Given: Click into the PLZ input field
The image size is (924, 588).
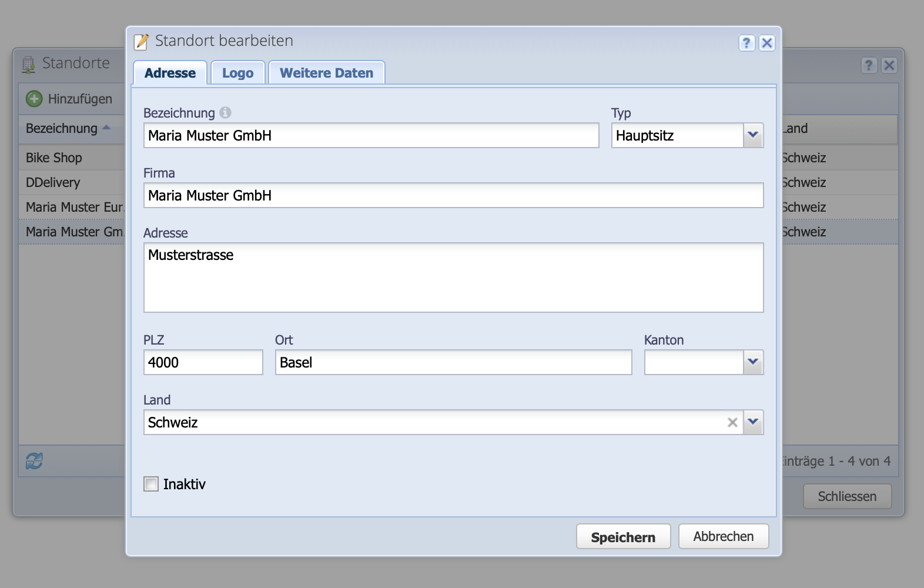Looking at the screenshot, I should pos(203,362).
